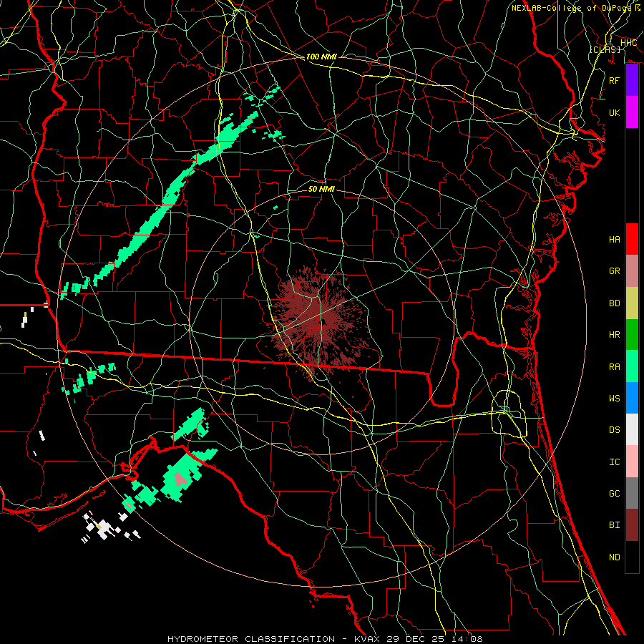Select the BD yellow legend block

(x=632, y=303)
